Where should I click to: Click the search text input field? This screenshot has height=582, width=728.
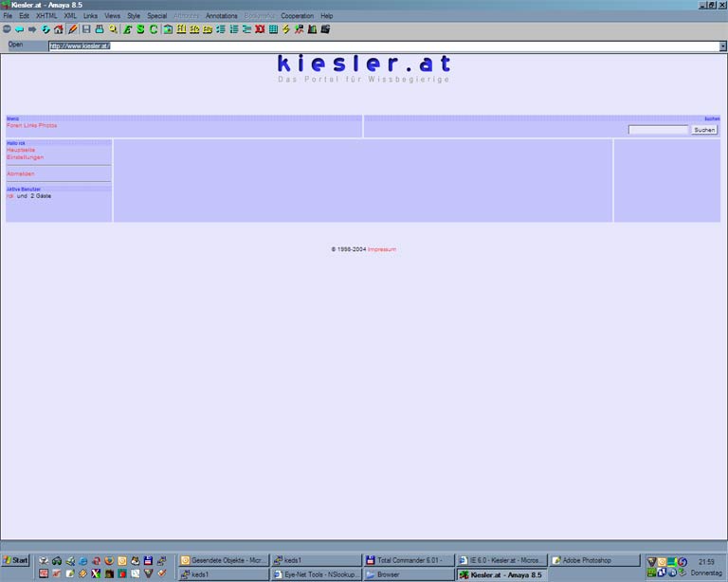(658, 130)
